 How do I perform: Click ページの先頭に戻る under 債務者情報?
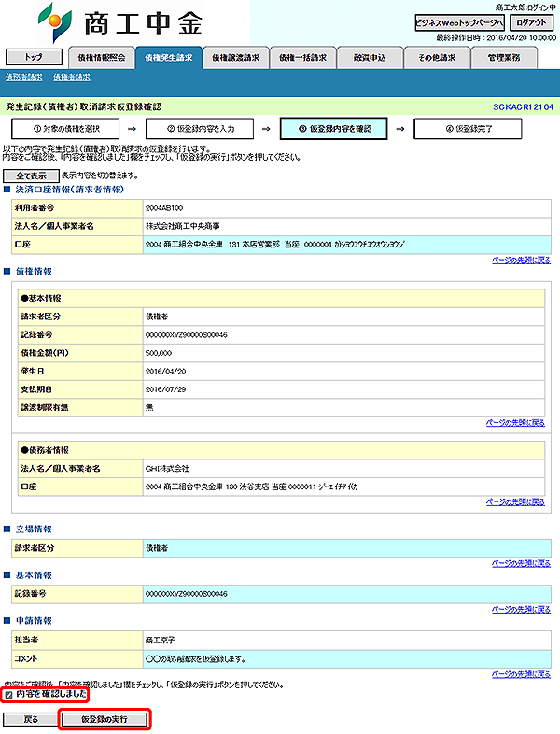pos(515,501)
